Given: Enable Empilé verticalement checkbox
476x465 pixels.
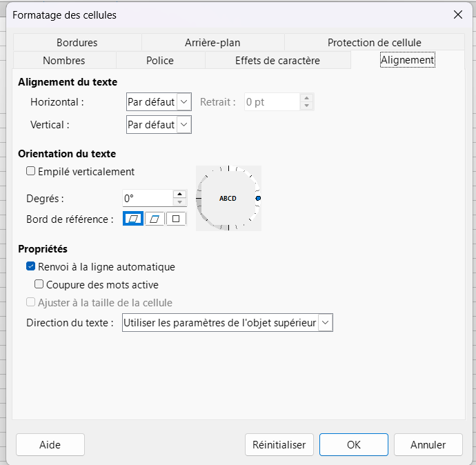Looking at the screenshot, I should (30, 172).
